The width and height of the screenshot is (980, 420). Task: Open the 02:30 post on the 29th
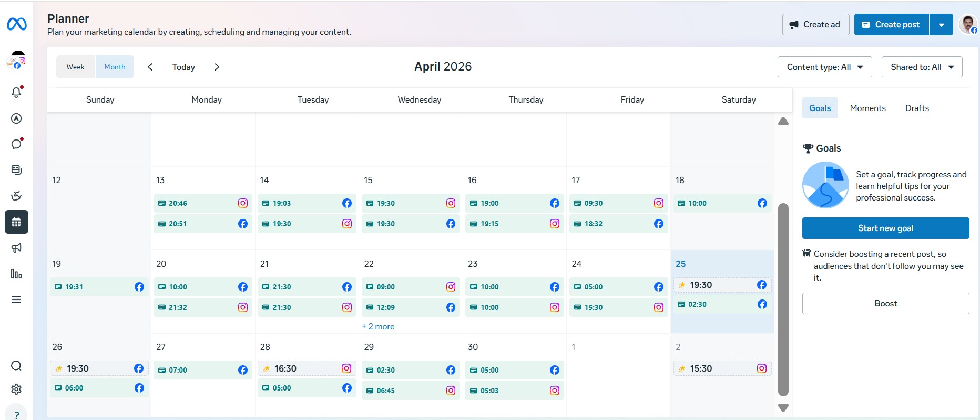click(x=411, y=370)
